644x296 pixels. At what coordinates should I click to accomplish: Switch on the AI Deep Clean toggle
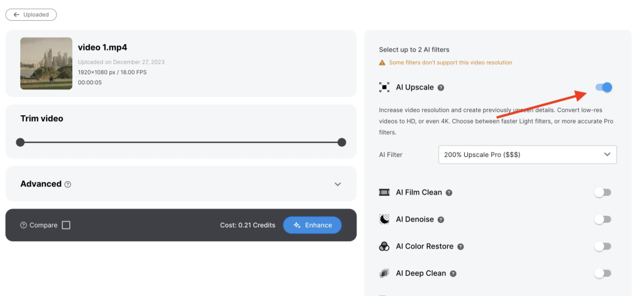click(602, 273)
